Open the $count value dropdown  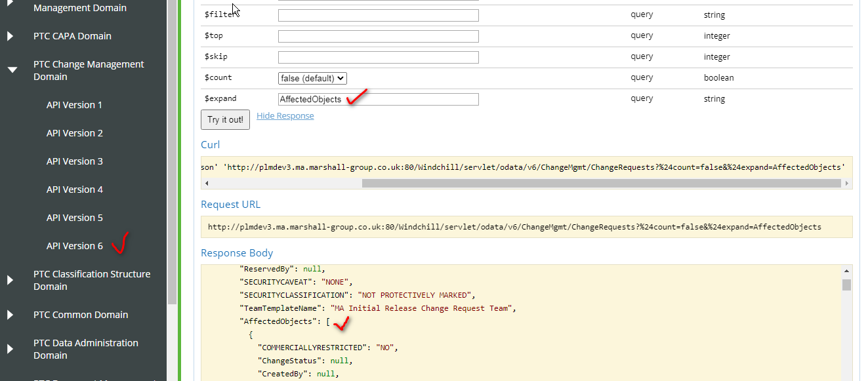click(312, 78)
